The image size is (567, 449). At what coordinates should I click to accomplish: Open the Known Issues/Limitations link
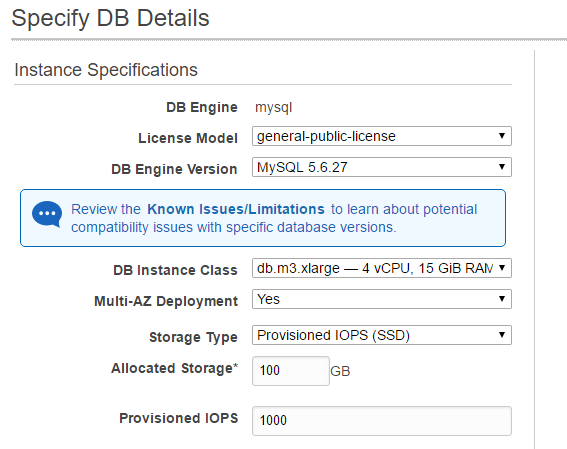click(236, 209)
